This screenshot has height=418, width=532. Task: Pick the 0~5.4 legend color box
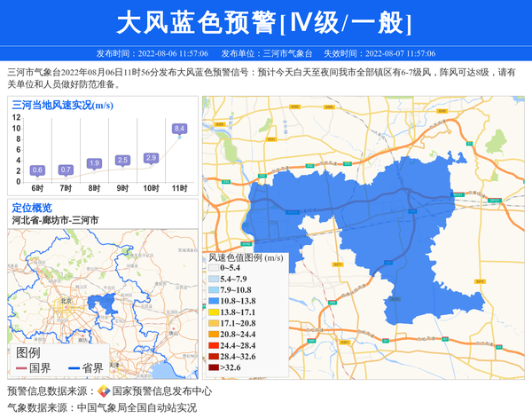[x=214, y=269]
